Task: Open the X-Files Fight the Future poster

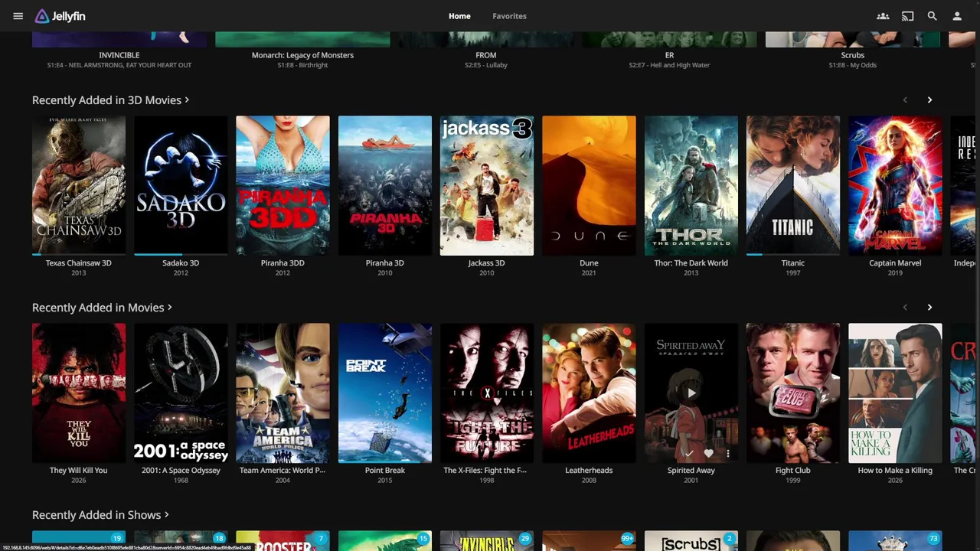Action: click(487, 393)
